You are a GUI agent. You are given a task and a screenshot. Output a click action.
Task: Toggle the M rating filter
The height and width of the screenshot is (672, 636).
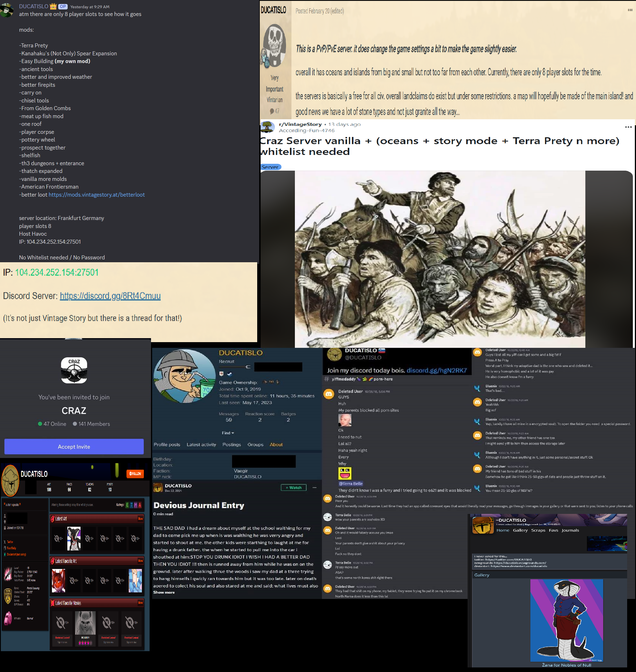pyautogui.click(x=136, y=505)
